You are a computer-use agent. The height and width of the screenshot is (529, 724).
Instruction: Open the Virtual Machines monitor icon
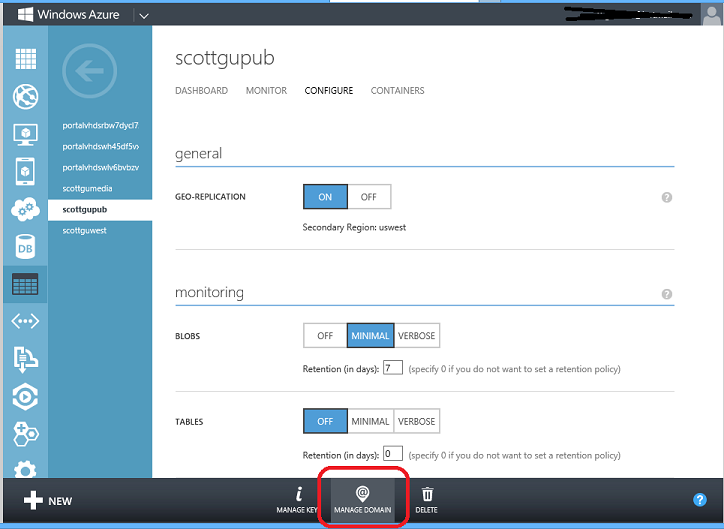25,134
